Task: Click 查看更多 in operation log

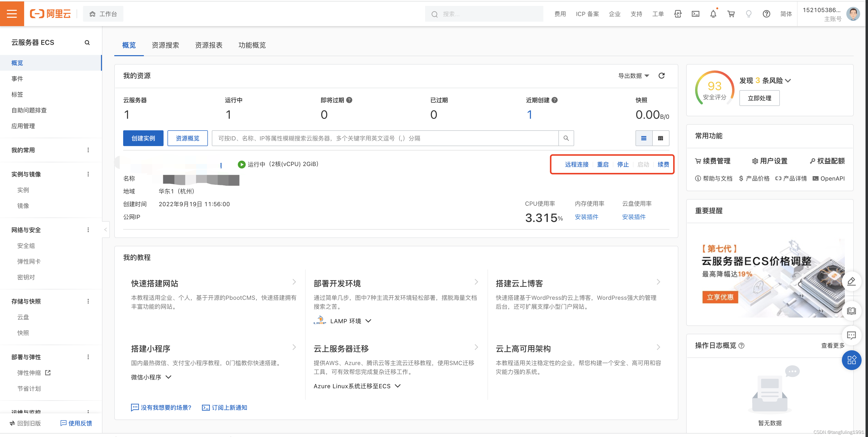Action: [x=833, y=345]
